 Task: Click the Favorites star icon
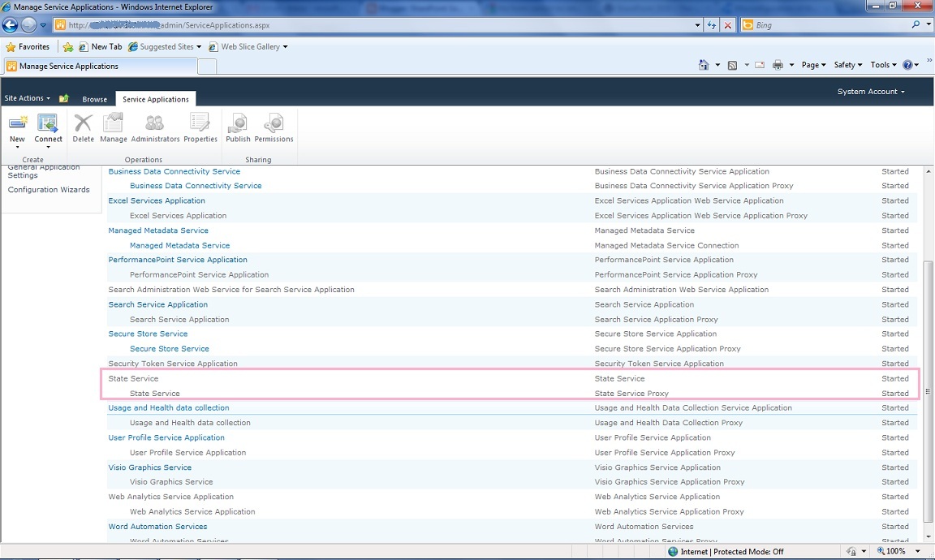pyautogui.click(x=10, y=46)
